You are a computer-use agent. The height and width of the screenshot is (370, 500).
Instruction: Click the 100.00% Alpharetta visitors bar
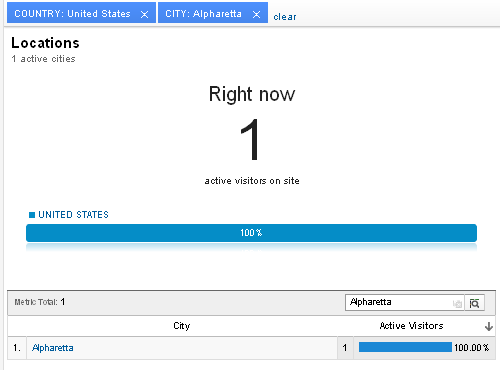405,347
